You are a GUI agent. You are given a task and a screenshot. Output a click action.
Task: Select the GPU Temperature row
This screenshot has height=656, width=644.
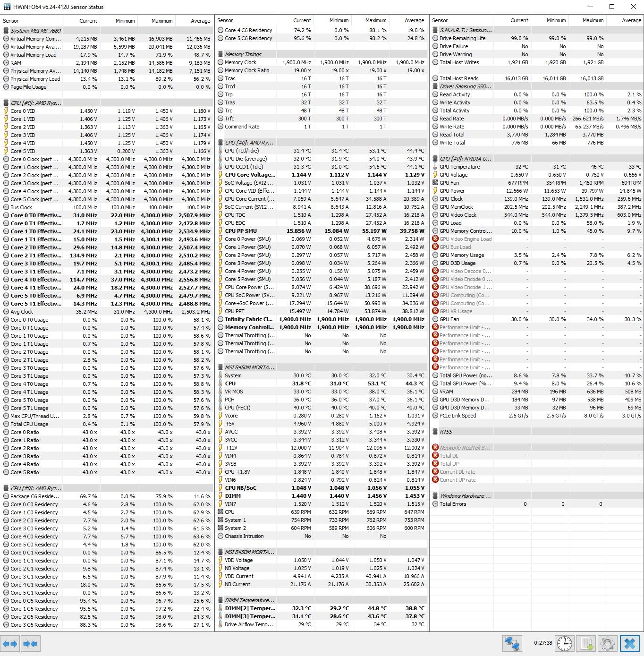537,167
